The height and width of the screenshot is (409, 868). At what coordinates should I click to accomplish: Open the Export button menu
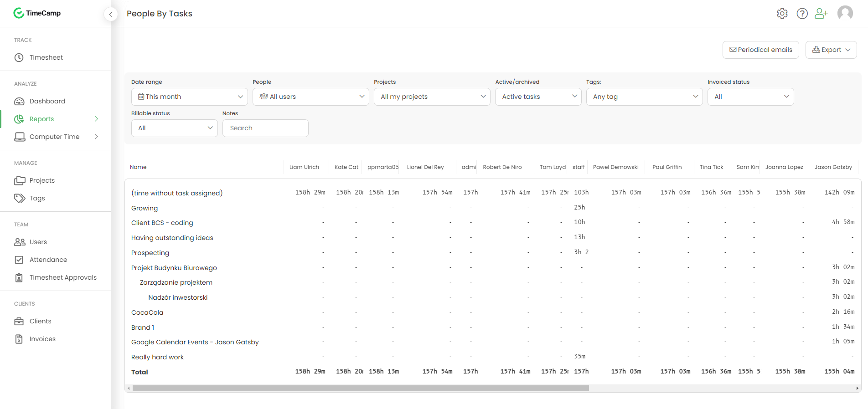tap(831, 50)
